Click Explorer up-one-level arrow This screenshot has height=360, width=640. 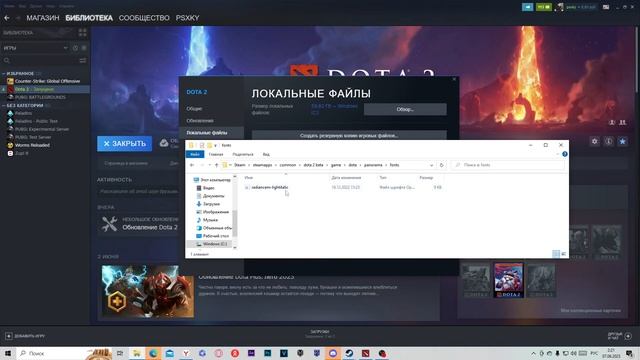tap(216, 165)
